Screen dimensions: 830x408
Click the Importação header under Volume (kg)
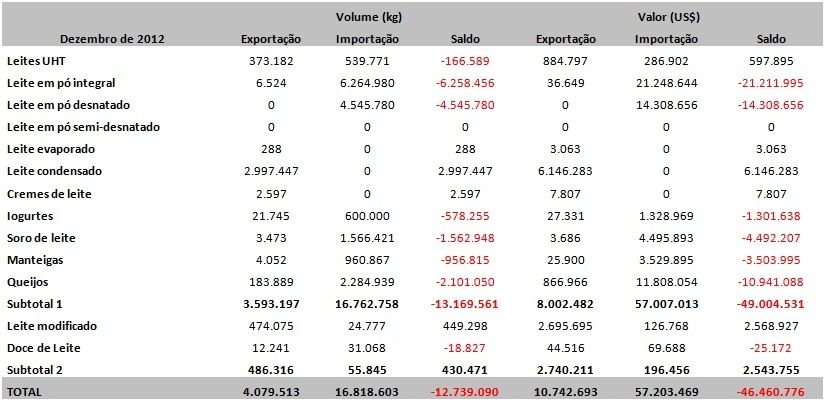[367, 39]
